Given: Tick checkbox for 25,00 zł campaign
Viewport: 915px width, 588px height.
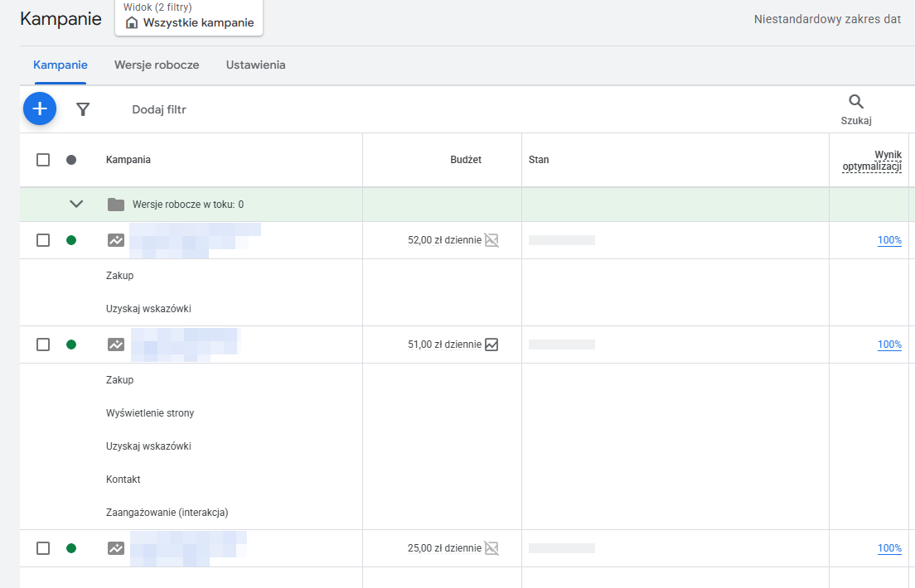Looking at the screenshot, I should coord(43,547).
